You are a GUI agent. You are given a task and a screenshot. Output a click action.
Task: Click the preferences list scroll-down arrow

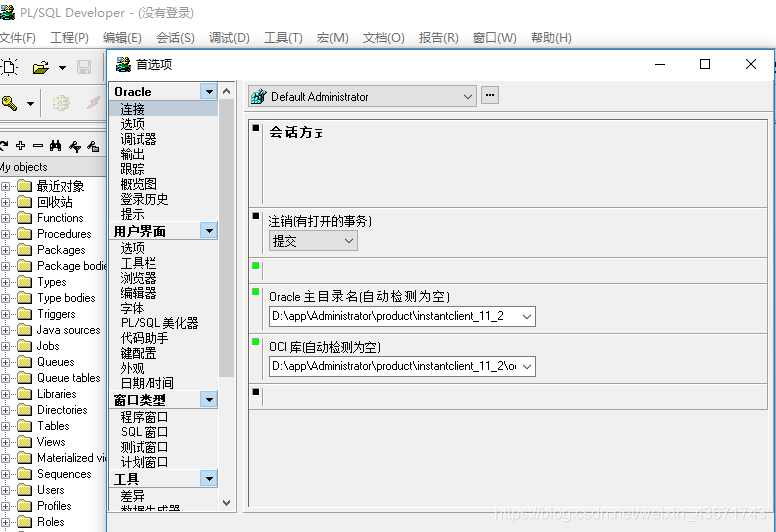[227, 503]
